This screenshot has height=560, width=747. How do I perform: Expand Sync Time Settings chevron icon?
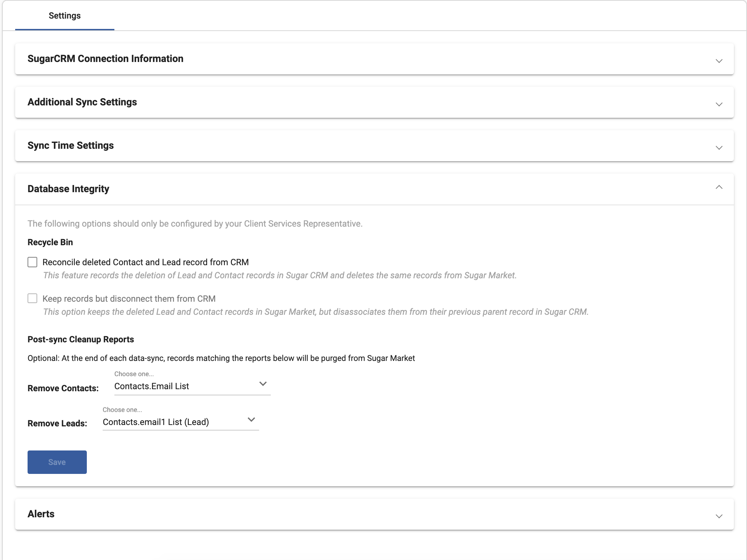[x=719, y=148]
